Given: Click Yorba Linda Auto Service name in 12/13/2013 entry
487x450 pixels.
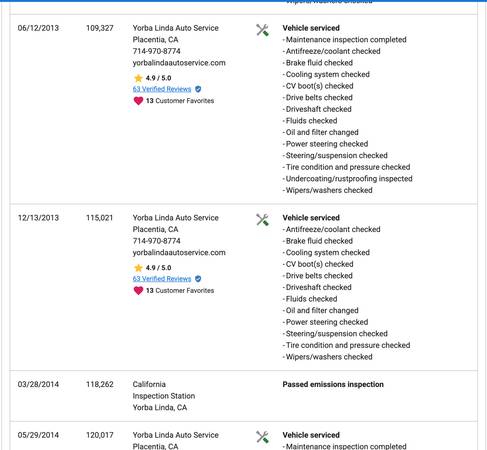Looking at the screenshot, I should tap(176, 218).
